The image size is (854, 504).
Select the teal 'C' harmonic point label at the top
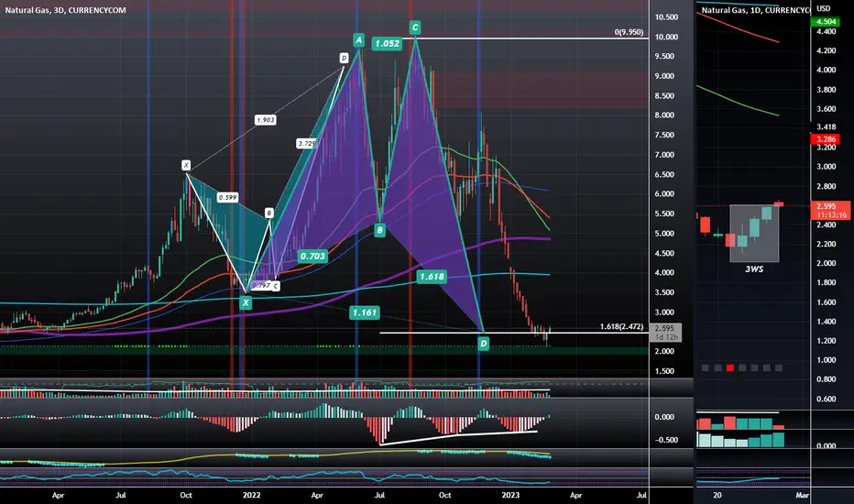click(415, 27)
